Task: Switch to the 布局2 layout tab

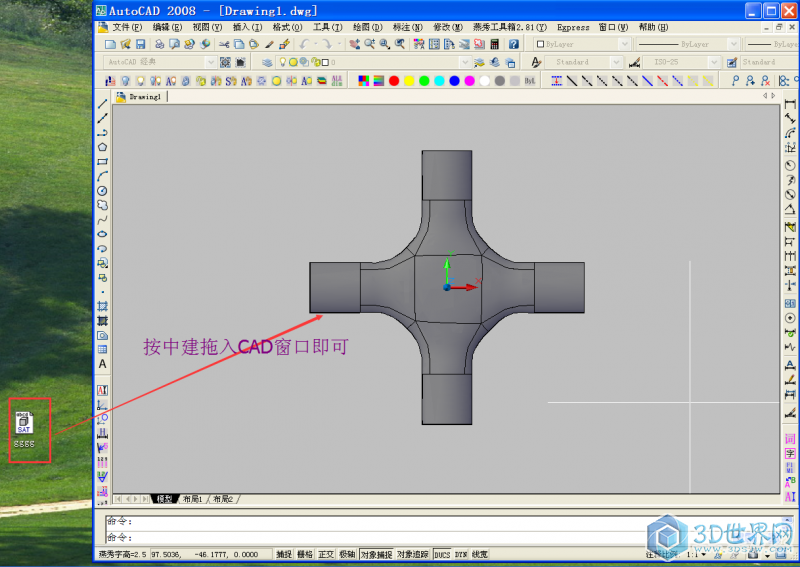Action: pos(223,499)
